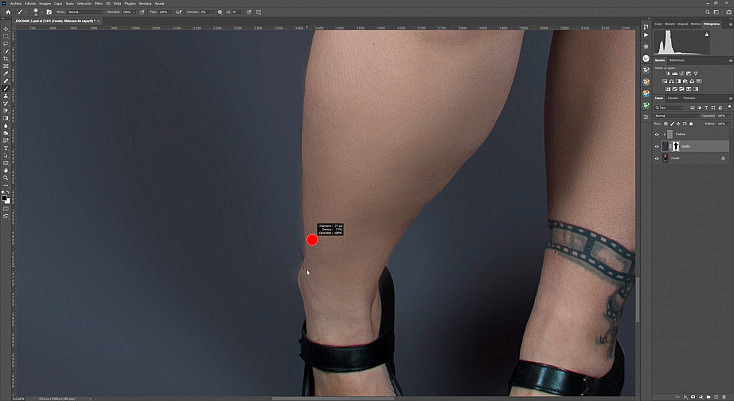Click the Search icon at top right
This screenshot has width=734, height=401.
(x=707, y=12)
